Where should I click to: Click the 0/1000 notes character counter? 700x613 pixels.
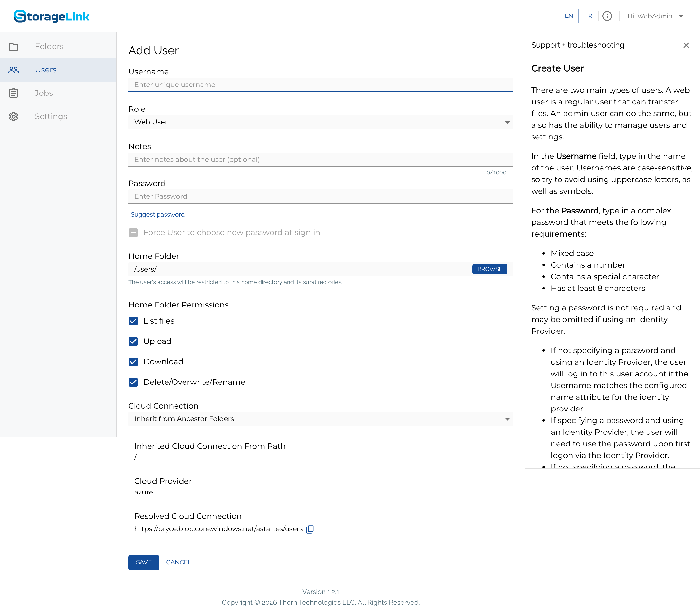click(x=496, y=173)
